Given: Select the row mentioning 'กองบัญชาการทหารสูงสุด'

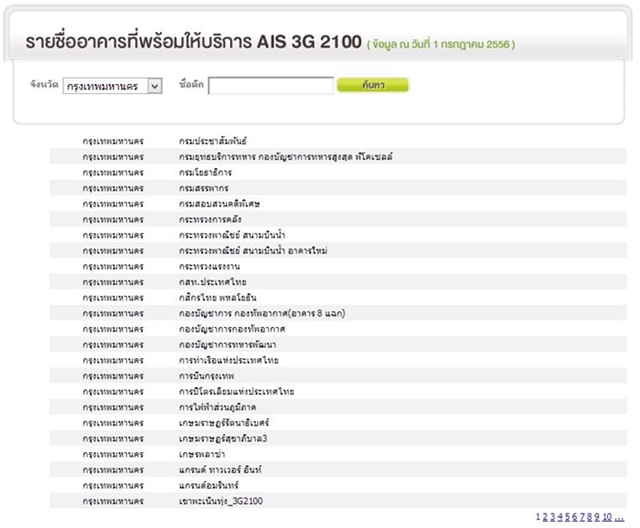Looking at the screenshot, I should pyautogui.click(x=338, y=157).
